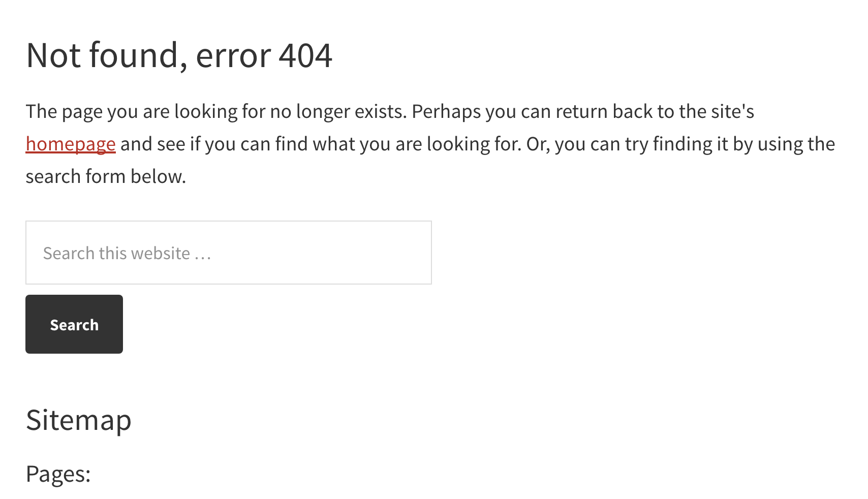Click the phrase search form below
The image size is (868, 499).
(x=106, y=176)
